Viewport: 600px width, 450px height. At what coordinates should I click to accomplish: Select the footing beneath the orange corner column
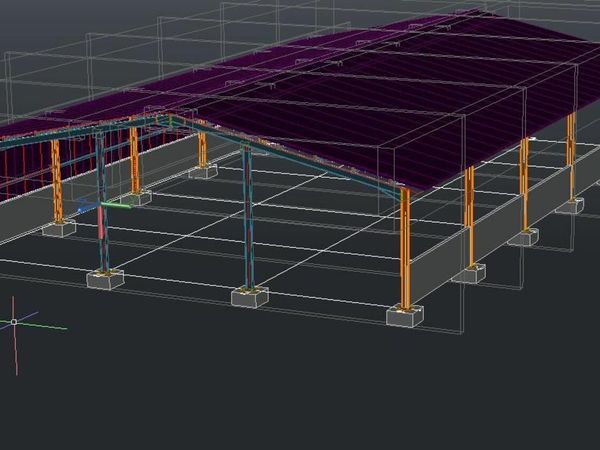(405, 316)
